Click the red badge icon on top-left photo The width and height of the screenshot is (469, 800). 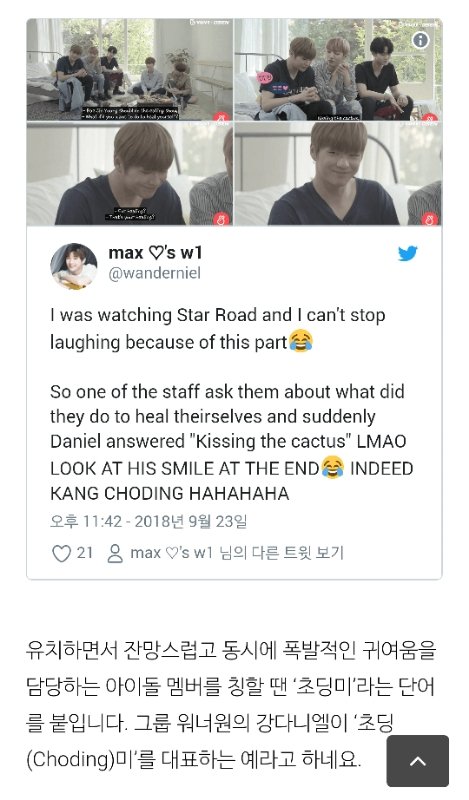pyautogui.click(x=221, y=116)
